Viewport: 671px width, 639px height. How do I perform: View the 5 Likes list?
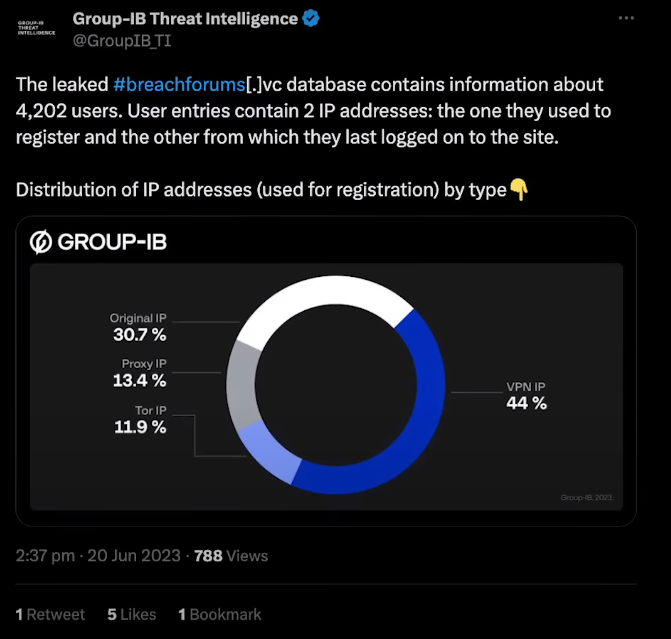(x=132, y=614)
